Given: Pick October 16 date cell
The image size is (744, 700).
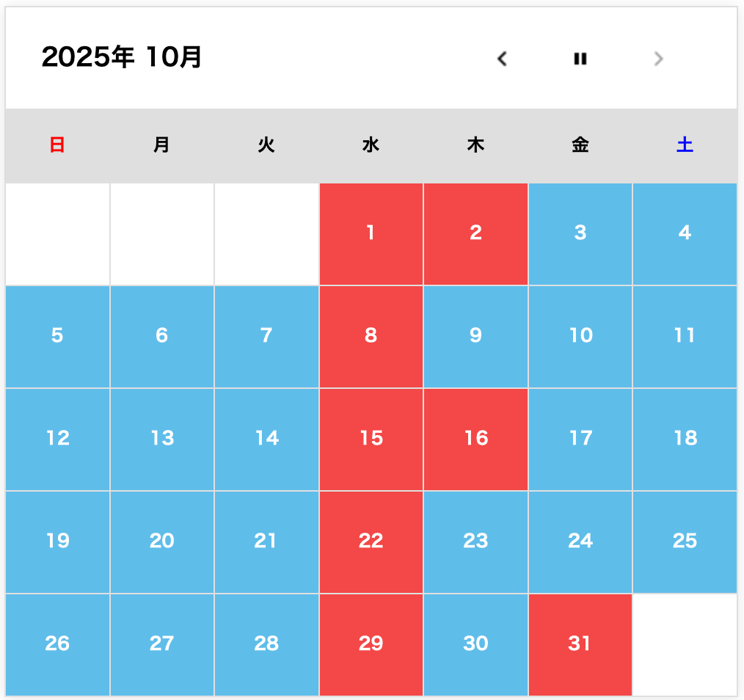Looking at the screenshot, I should (475, 439).
